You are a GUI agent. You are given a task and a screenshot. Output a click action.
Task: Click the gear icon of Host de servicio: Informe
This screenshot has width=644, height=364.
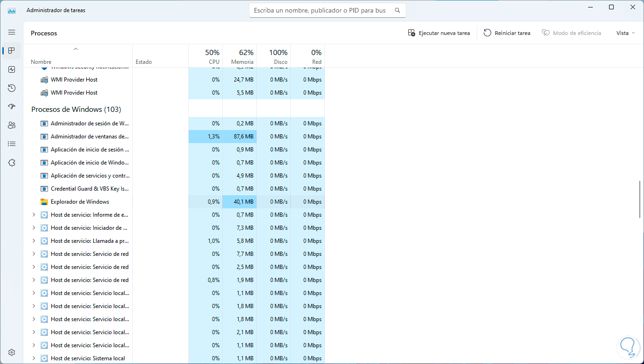[44, 215]
